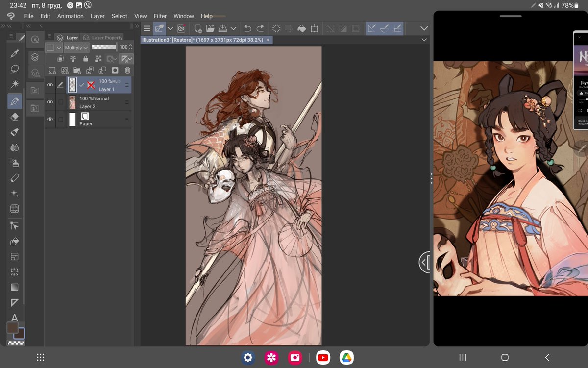Image resolution: width=588 pixels, height=368 pixels.
Task: Create a layer mask
Action: [115, 71]
